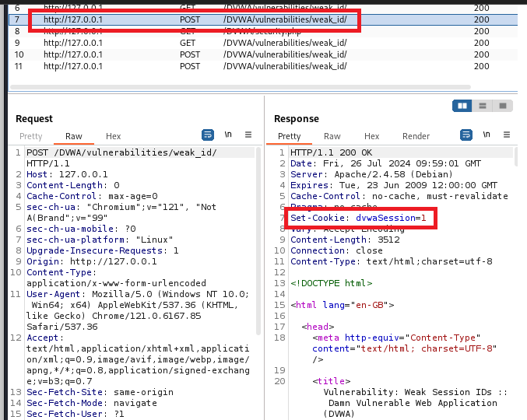Screen dimensions: 527x420
Task: Click the Content-Length: 0 request header
Action: 73,185
